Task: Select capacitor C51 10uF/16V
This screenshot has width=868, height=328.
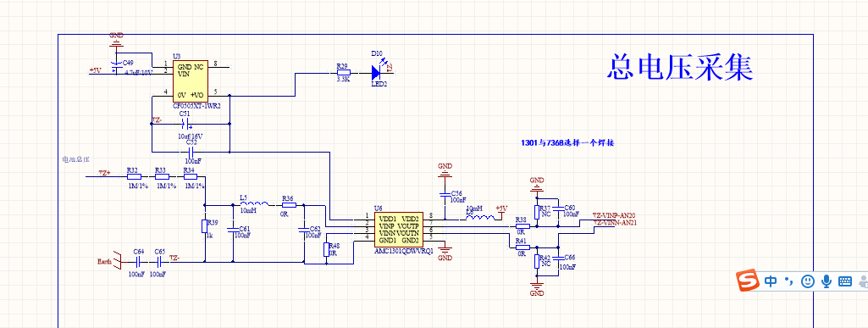Action: pyautogui.click(x=185, y=124)
